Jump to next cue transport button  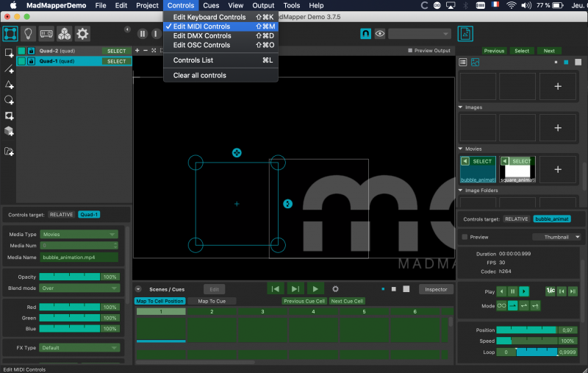pos(295,289)
